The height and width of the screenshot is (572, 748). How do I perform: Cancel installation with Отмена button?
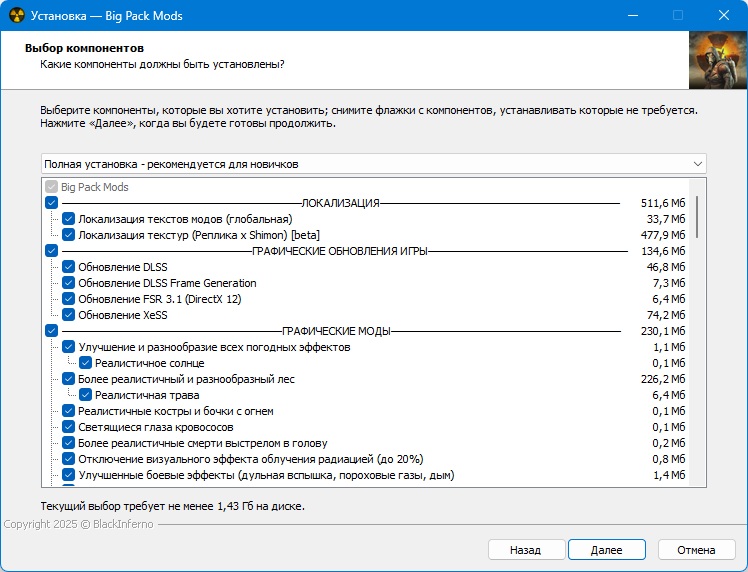(696, 550)
